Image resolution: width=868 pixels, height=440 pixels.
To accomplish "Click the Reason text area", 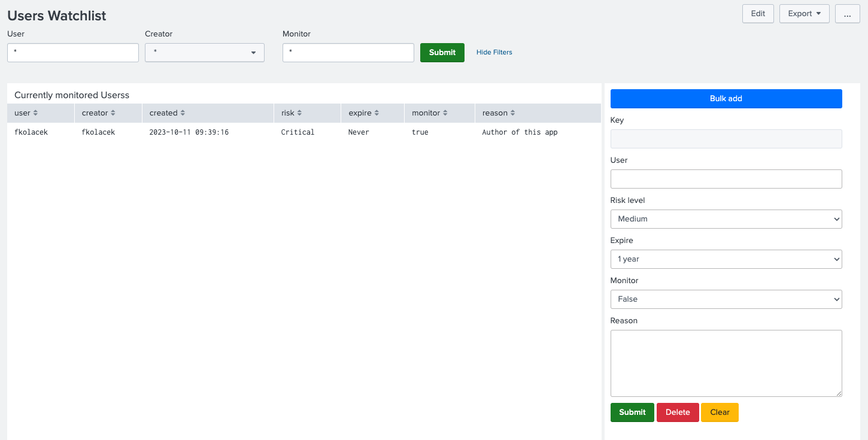I will pos(726,363).
